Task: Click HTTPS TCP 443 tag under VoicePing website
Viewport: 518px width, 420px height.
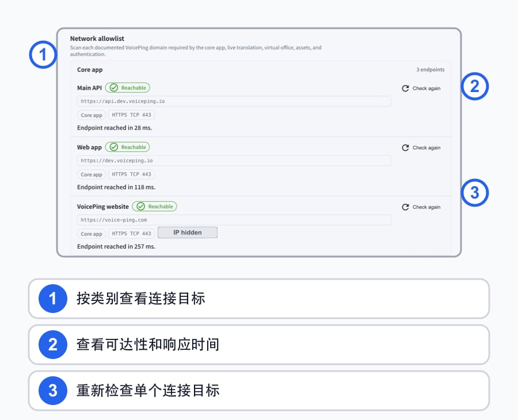Action: pos(131,234)
